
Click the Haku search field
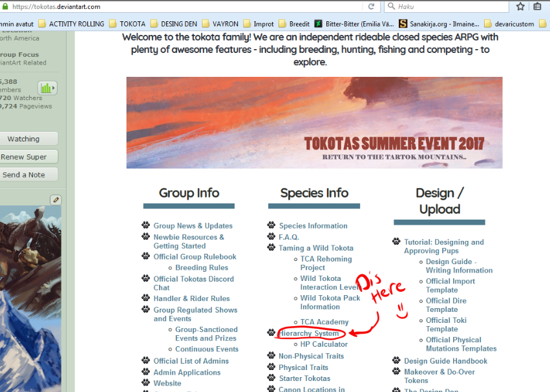[447, 6]
